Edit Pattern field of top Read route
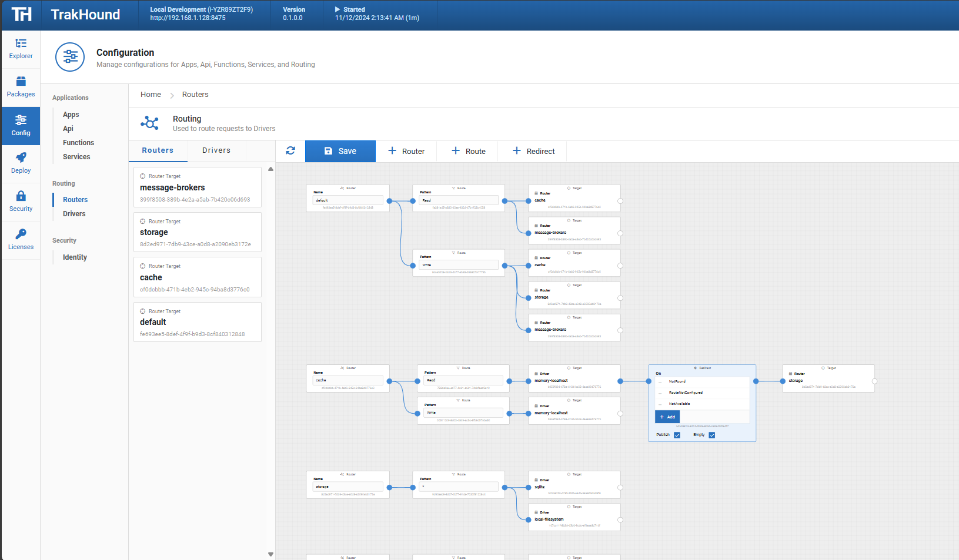This screenshot has height=560, width=959. pyautogui.click(x=459, y=200)
